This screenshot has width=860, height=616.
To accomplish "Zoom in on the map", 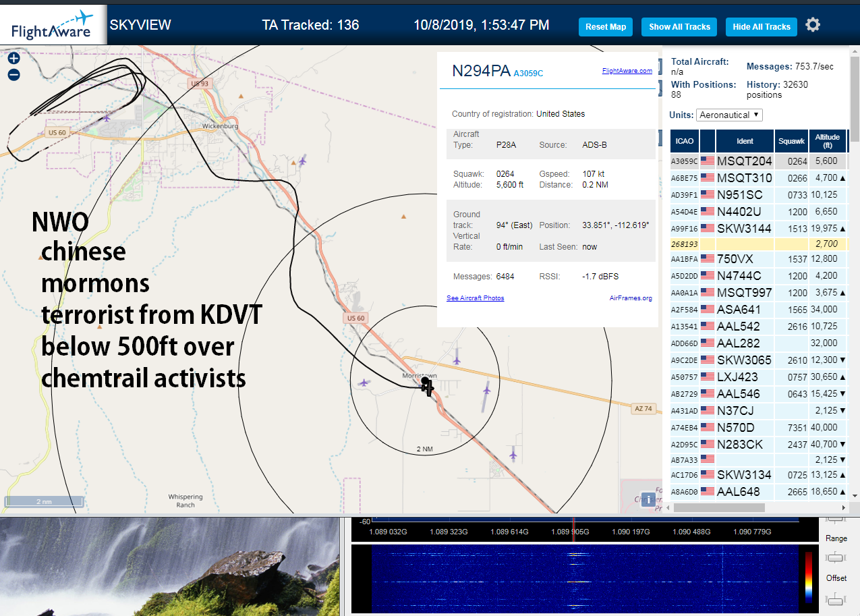I will (x=13, y=58).
